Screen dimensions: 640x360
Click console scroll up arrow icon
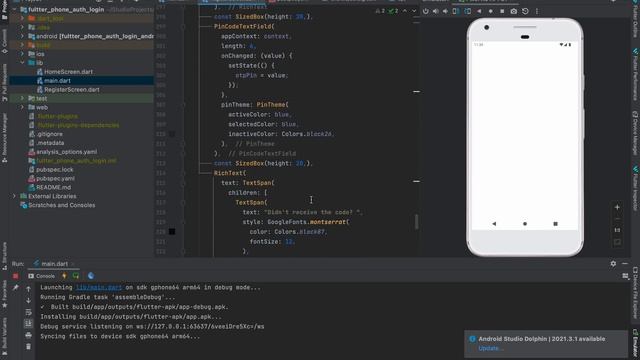pos(28,289)
